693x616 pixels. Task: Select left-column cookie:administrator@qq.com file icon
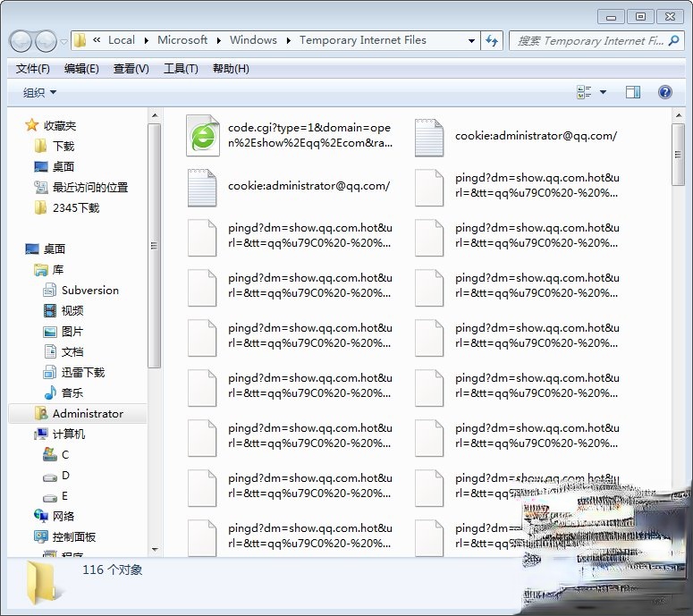[x=202, y=188]
